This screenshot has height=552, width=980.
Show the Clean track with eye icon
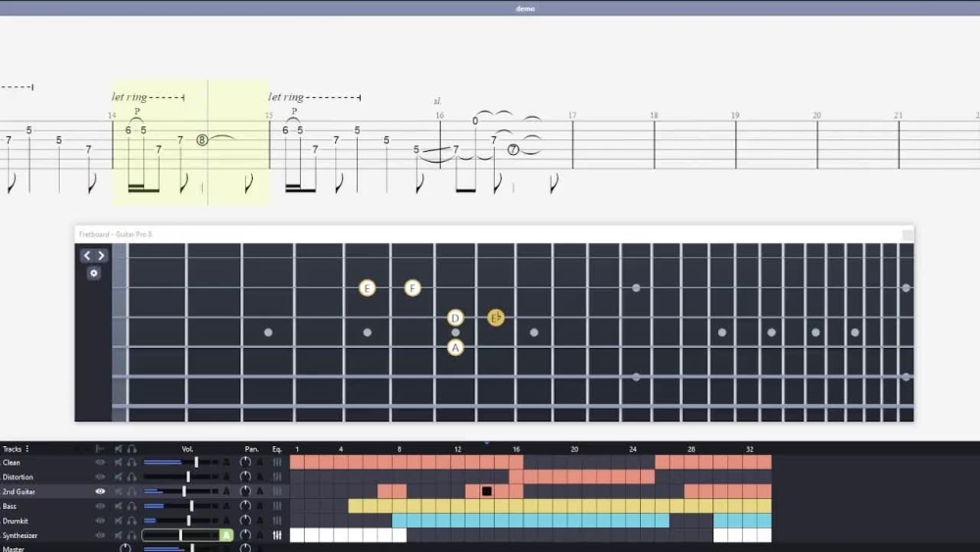(x=100, y=463)
